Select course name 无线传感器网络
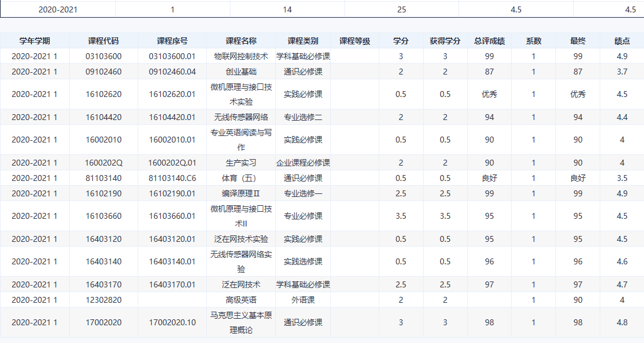Viewport: 644px width, 343px height. pos(241,117)
